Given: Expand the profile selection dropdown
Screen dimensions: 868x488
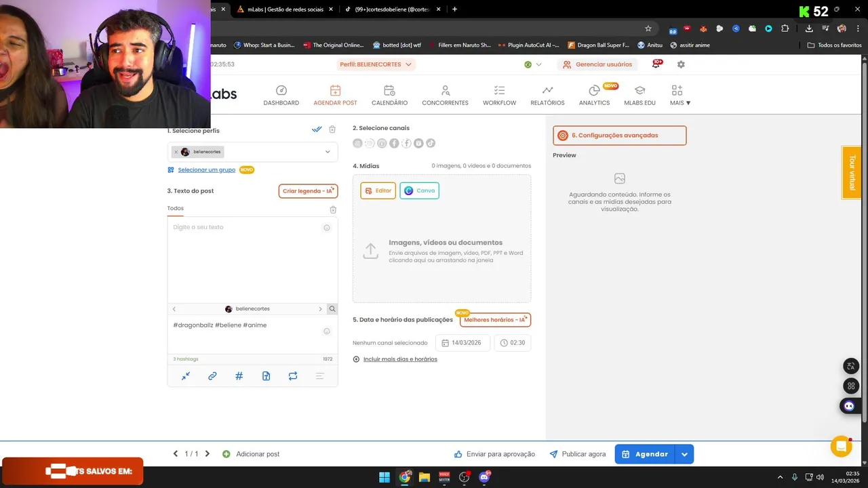Looking at the screenshot, I should (x=328, y=152).
